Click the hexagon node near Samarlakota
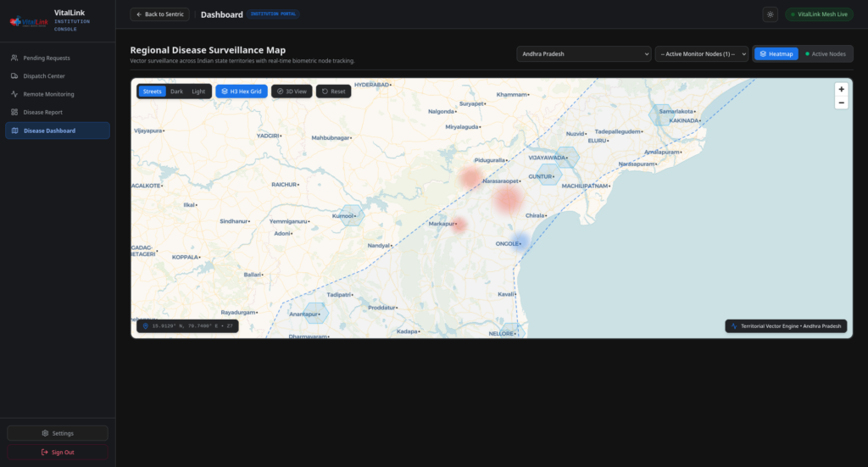The image size is (868, 467). [661, 114]
